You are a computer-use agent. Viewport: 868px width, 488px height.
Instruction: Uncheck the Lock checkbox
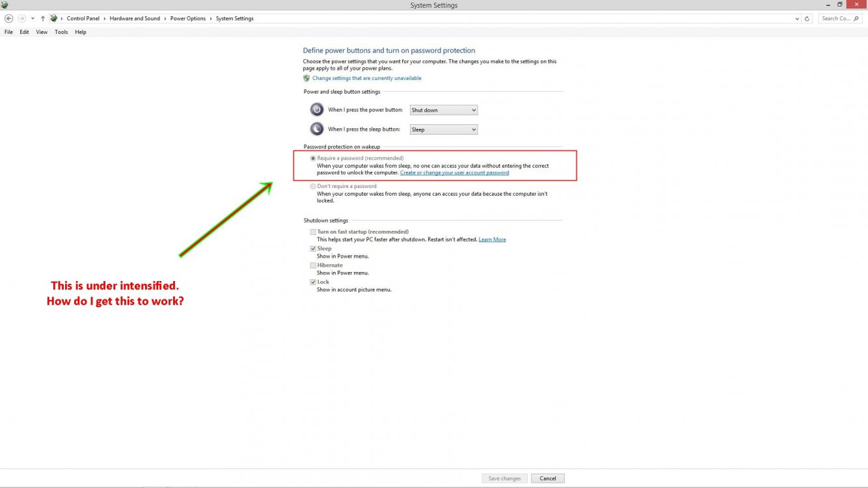[x=313, y=282]
